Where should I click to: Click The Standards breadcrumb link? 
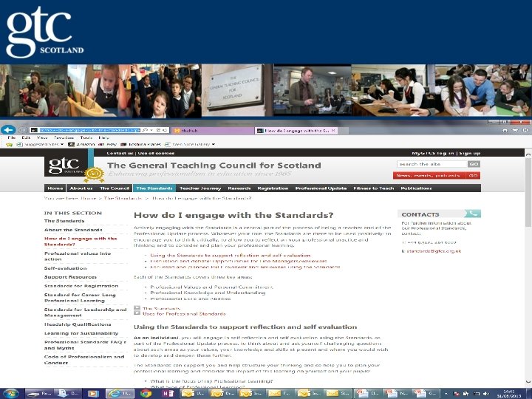click(123, 198)
